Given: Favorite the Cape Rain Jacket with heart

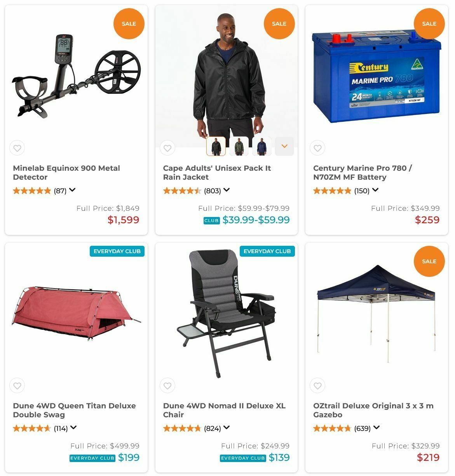Looking at the screenshot, I should (167, 148).
